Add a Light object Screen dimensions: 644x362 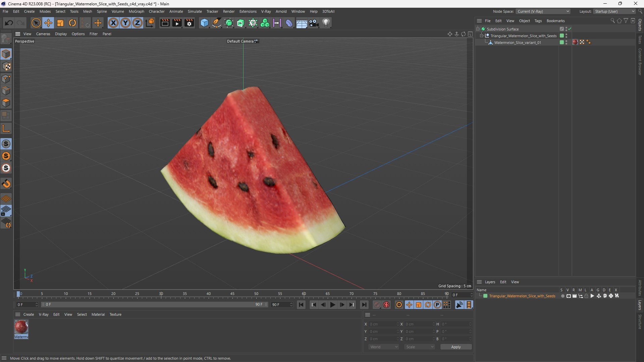coord(326,23)
